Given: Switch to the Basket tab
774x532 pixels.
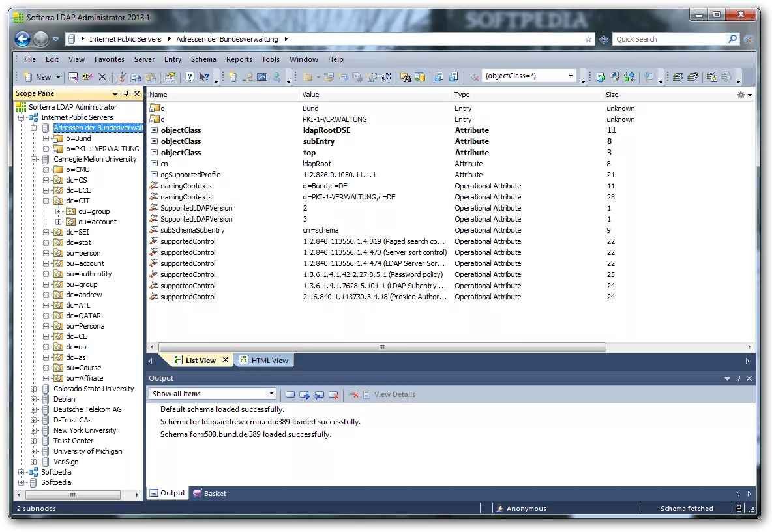Looking at the screenshot, I should coord(210,494).
